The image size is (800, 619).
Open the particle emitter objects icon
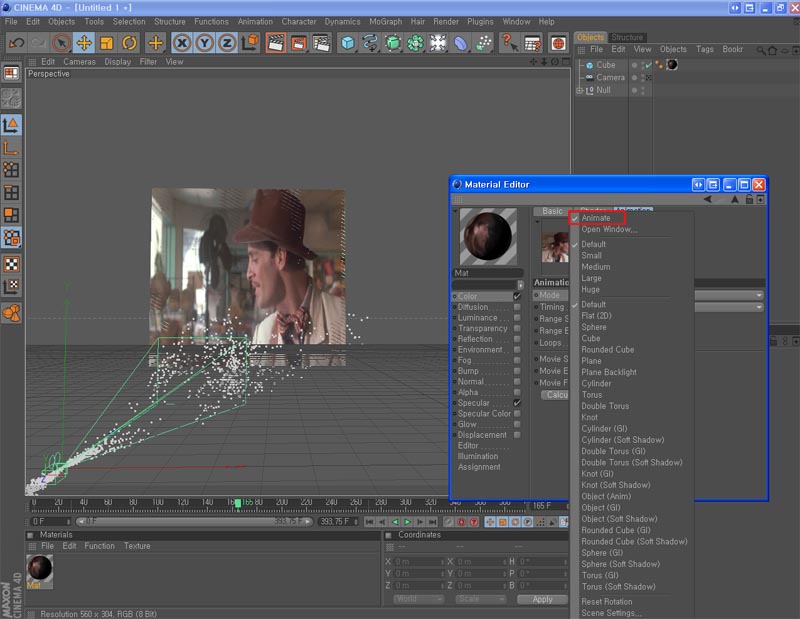point(483,43)
